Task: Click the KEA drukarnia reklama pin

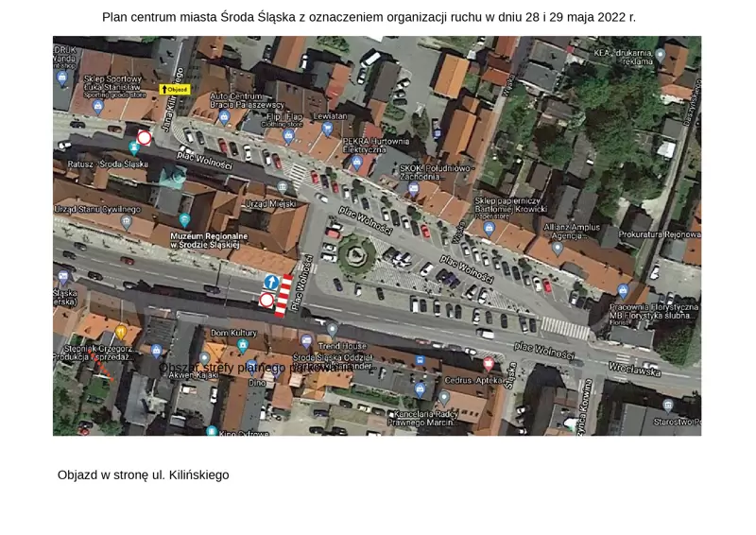Action: pyautogui.click(x=660, y=55)
